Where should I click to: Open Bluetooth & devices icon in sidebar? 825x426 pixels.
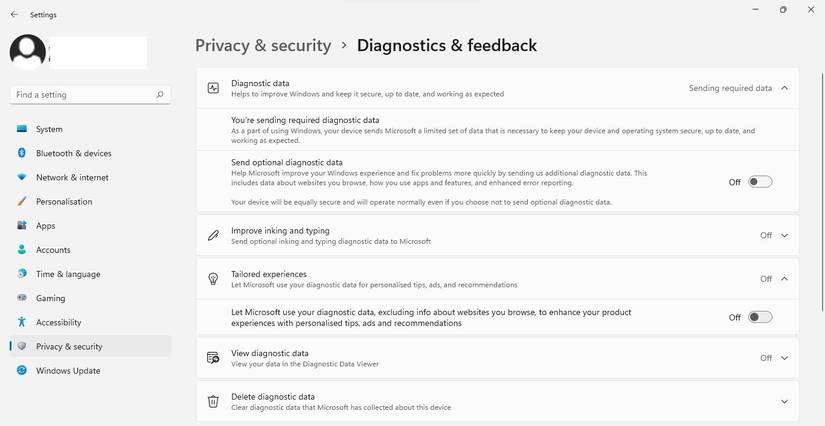tap(21, 153)
